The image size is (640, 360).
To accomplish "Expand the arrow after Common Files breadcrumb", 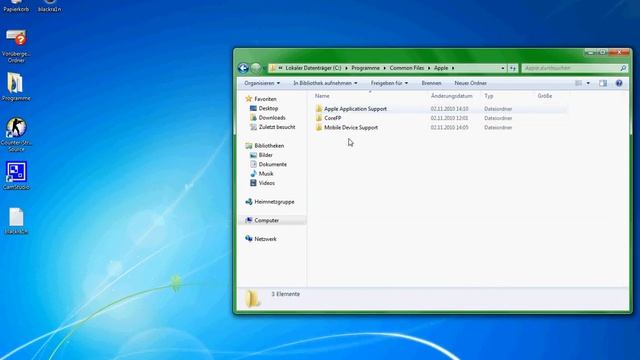I will tap(429, 68).
